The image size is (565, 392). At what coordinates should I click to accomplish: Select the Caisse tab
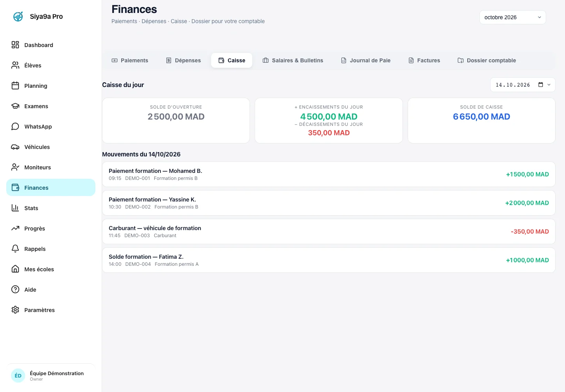pyautogui.click(x=231, y=60)
